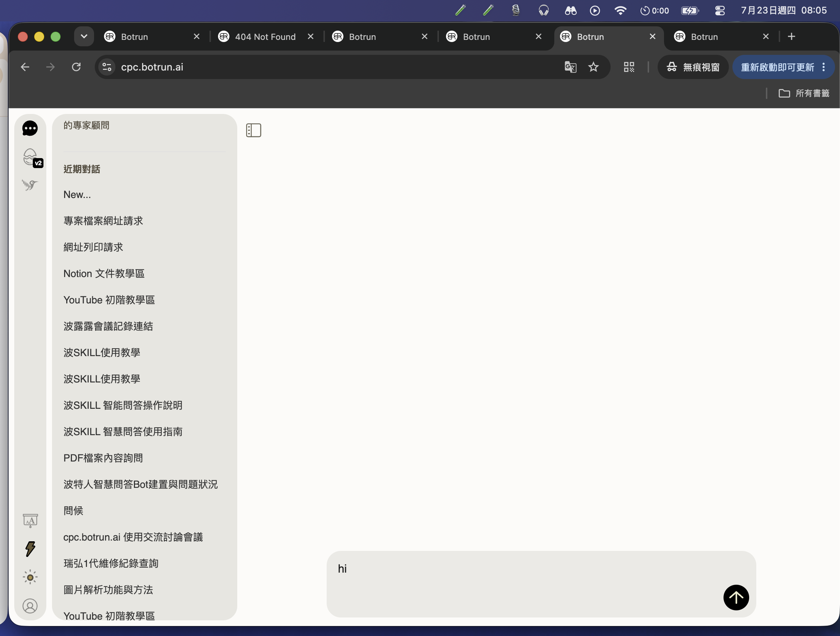Screen dimensions: 840x636
Task: Send the message with arrow button
Action: coord(736,597)
